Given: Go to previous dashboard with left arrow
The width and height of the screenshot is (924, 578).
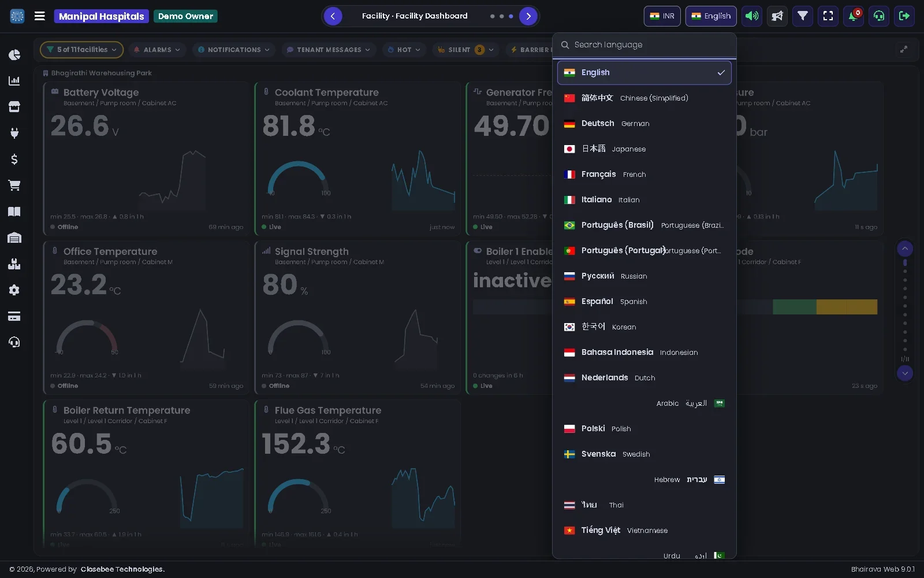Looking at the screenshot, I should point(333,16).
